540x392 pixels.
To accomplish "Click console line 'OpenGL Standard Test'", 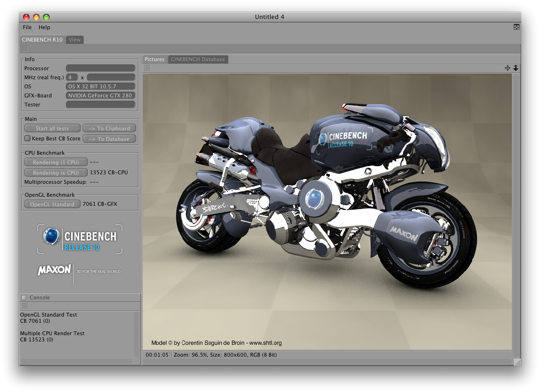I will [49, 315].
